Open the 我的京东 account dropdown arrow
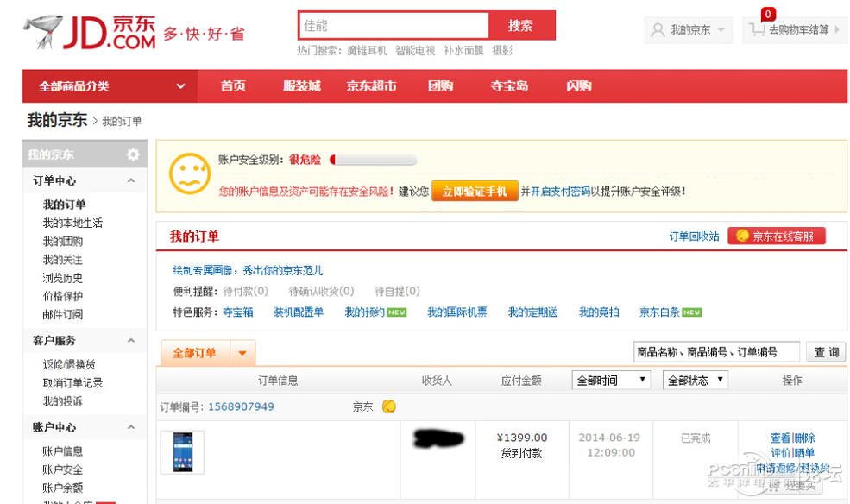 click(721, 30)
